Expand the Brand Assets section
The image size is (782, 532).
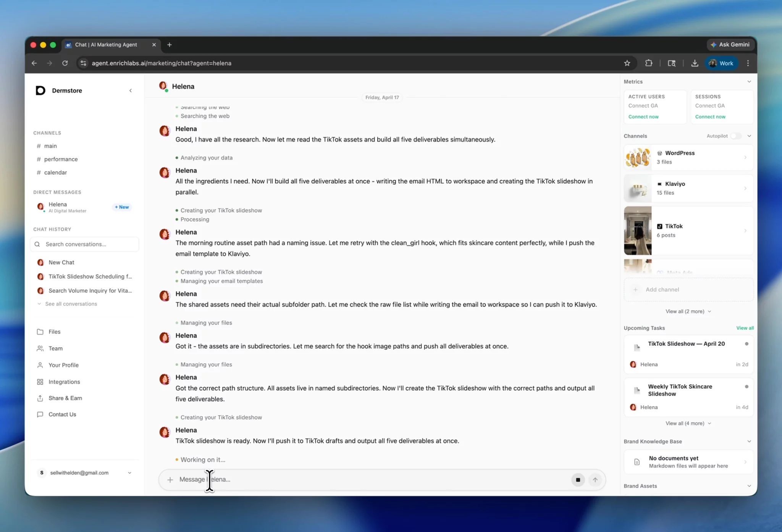pyautogui.click(x=749, y=486)
